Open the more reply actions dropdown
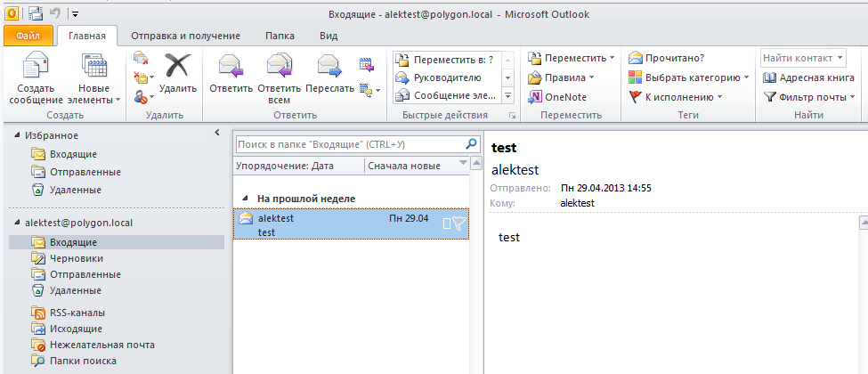The height and width of the screenshot is (374, 868). [x=369, y=89]
